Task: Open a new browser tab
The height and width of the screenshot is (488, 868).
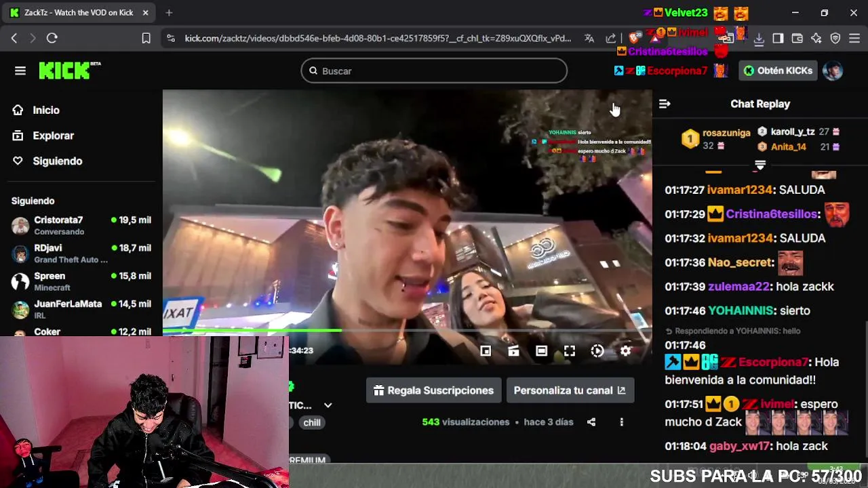Action: (169, 12)
